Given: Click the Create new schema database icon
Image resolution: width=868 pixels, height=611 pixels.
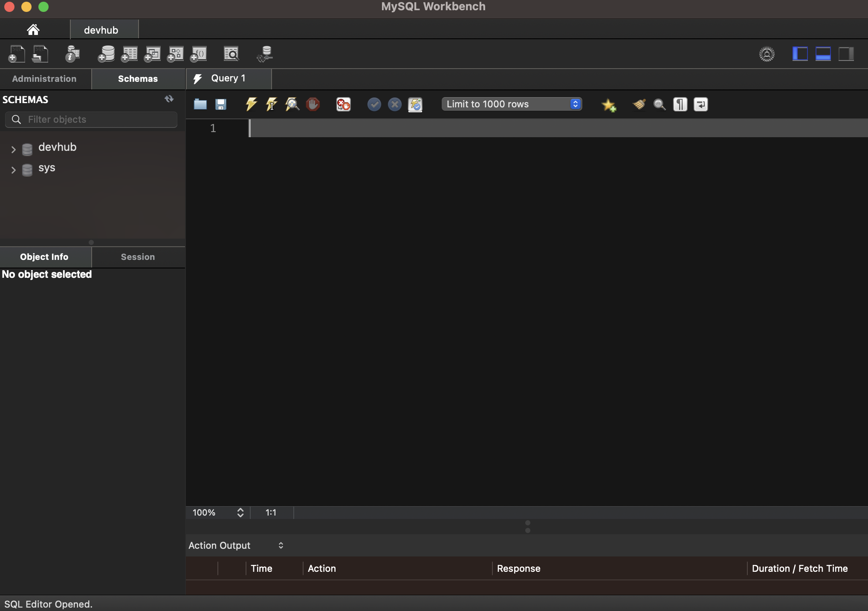Looking at the screenshot, I should [106, 54].
